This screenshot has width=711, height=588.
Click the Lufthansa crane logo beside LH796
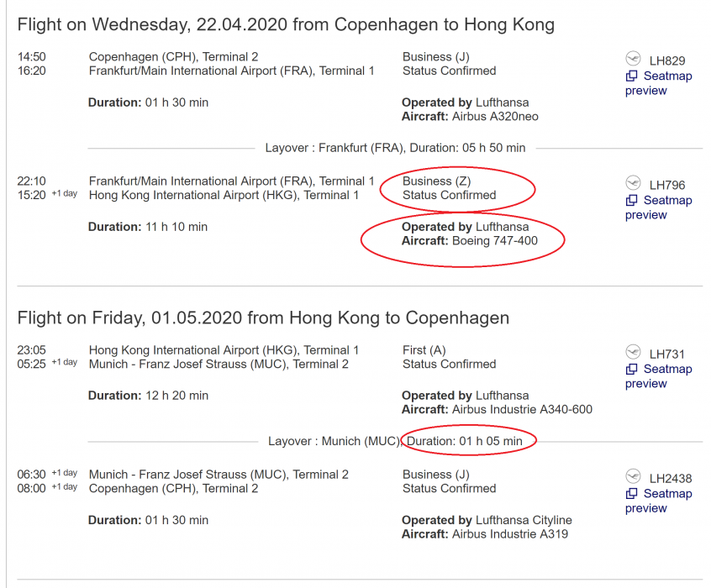(633, 183)
